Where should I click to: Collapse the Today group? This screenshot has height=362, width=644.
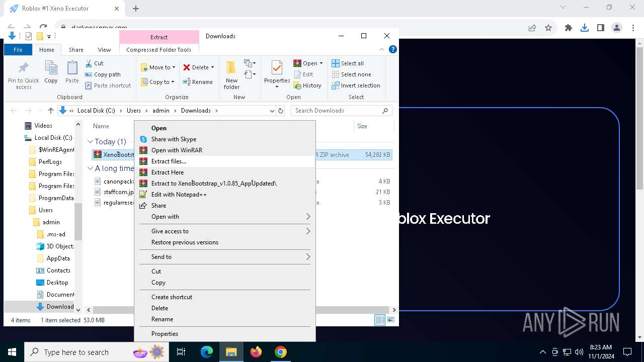click(x=91, y=142)
